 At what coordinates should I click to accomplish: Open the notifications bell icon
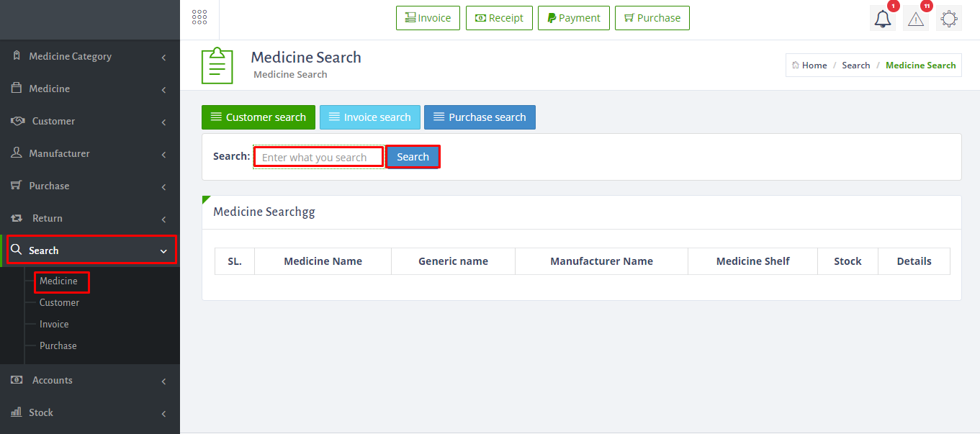[882, 19]
